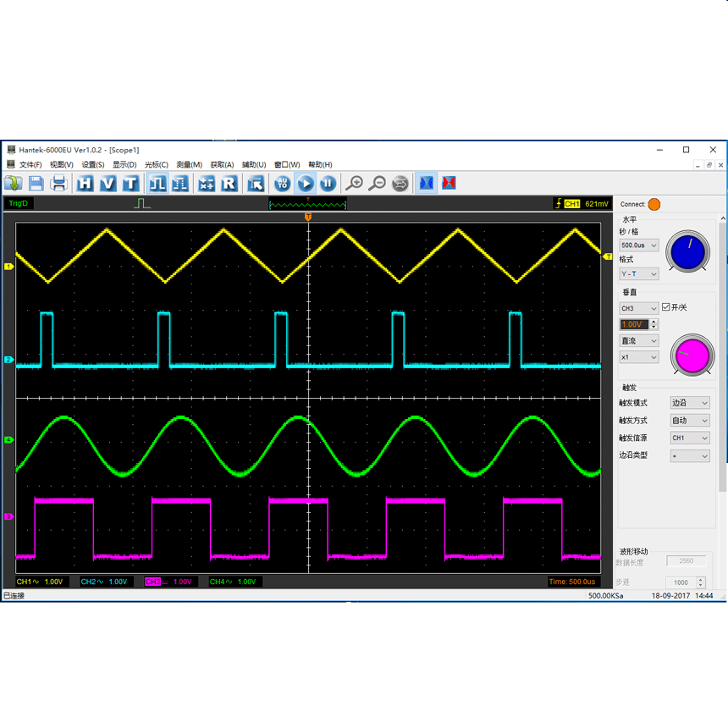Click the AUTO setup icon
The image size is (728, 728).
click(x=282, y=184)
